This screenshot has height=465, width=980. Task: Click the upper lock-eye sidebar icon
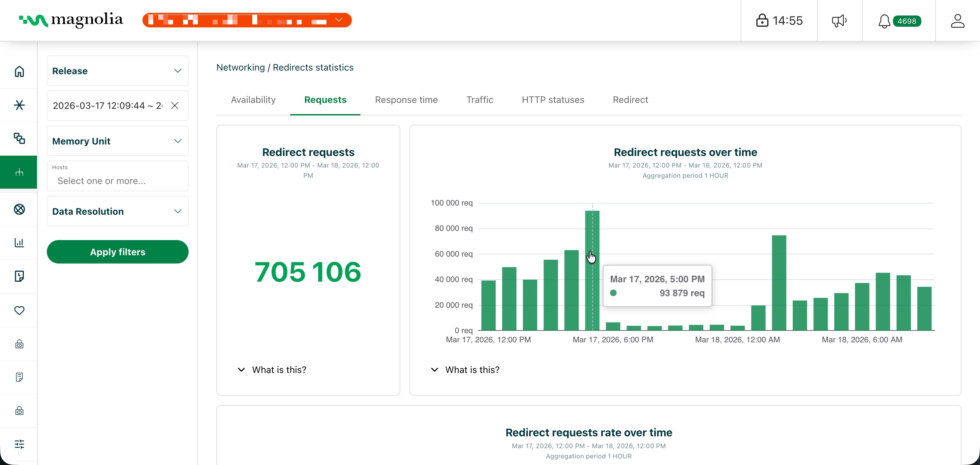coord(19,344)
